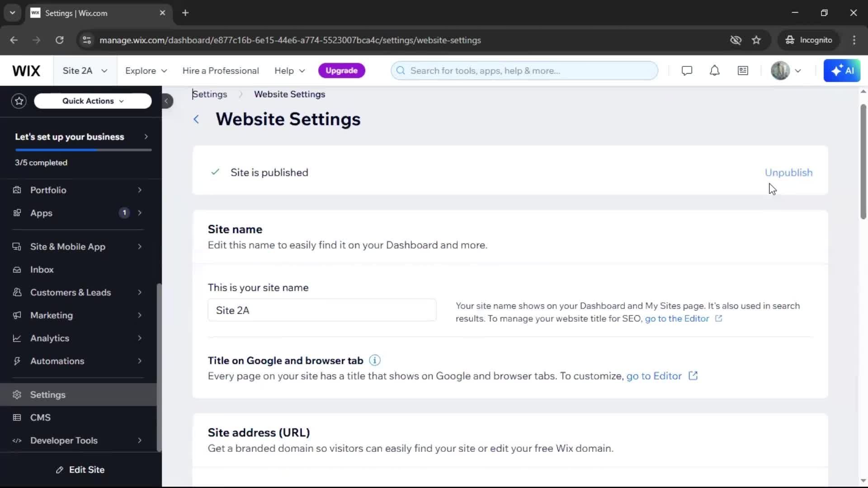This screenshot has width=868, height=488.
Task: Click the go to Editor link
Action: (654, 376)
